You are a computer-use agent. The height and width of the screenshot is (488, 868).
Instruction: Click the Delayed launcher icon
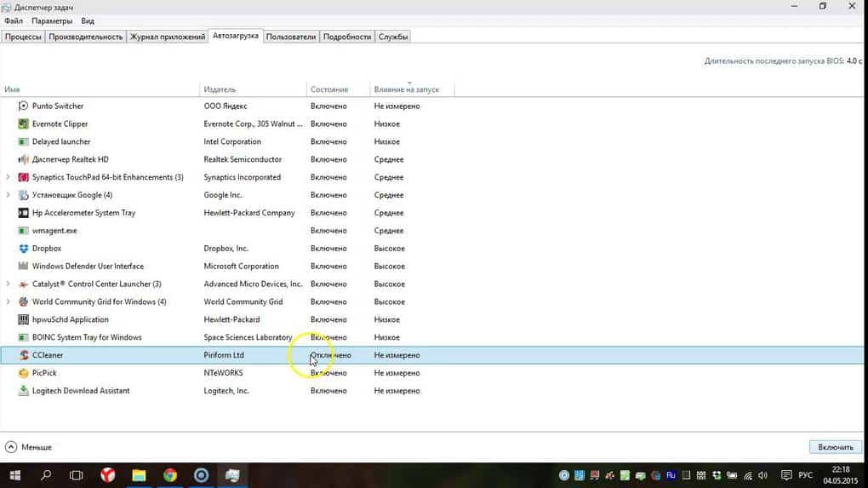click(23, 141)
